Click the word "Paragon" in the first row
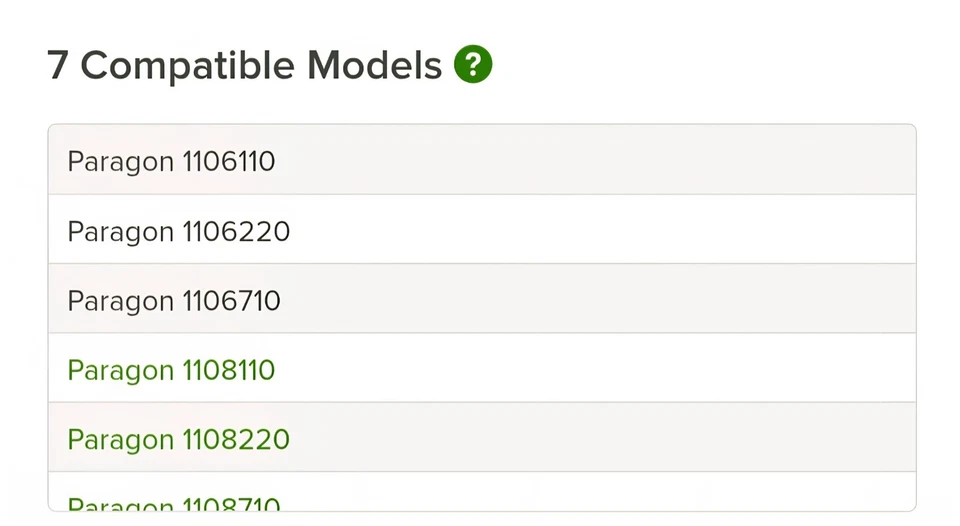Image resolution: width=960 pixels, height=526 pixels. (120, 162)
